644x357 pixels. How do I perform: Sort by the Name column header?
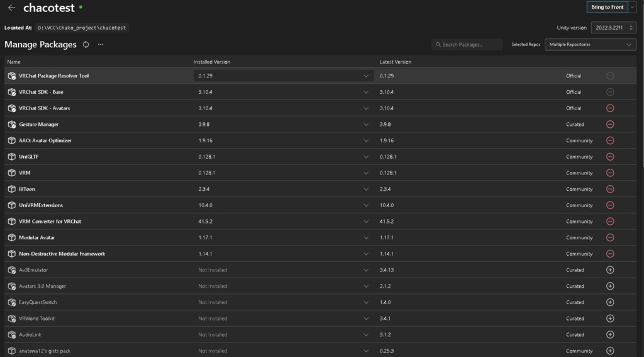pyautogui.click(x=14, y=62)
